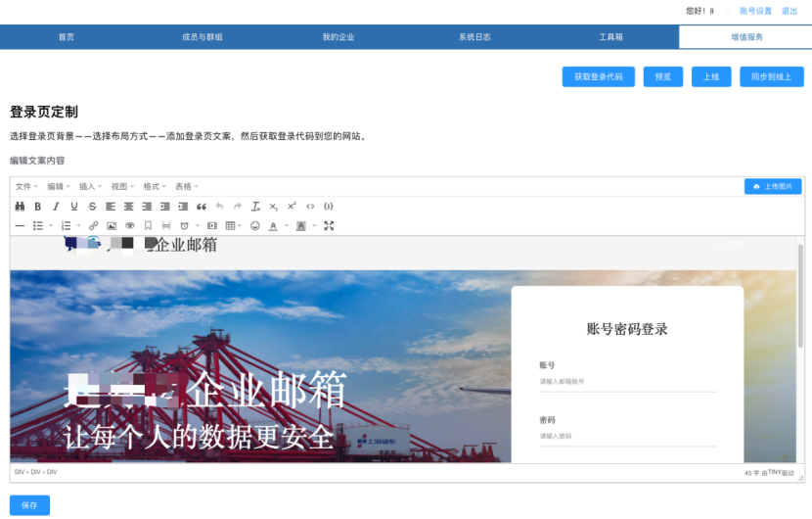
Task: Open source code view icon
Action: pos(310,207)
